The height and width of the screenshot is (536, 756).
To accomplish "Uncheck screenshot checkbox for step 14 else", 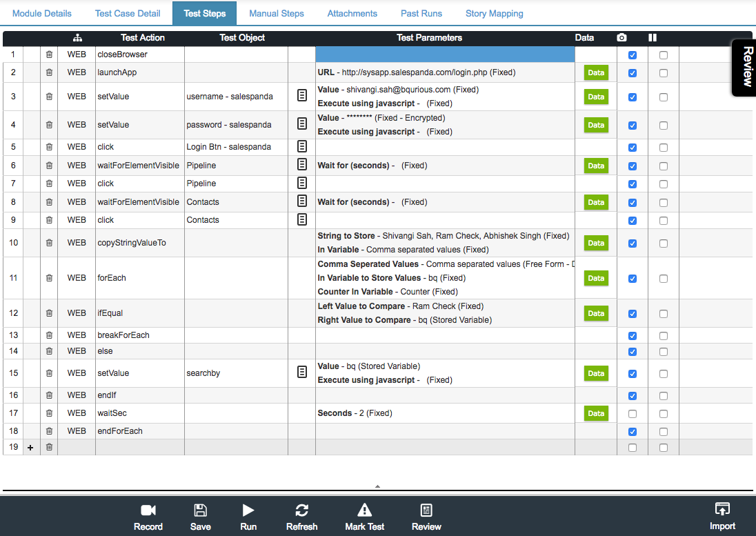I will [x=633, y=352].
